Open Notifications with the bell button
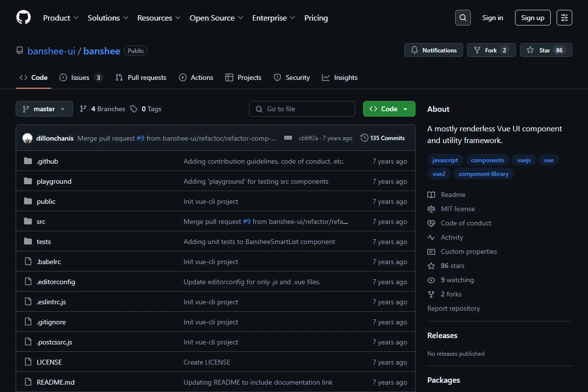The image size is (588, 392). click(434, 50)
